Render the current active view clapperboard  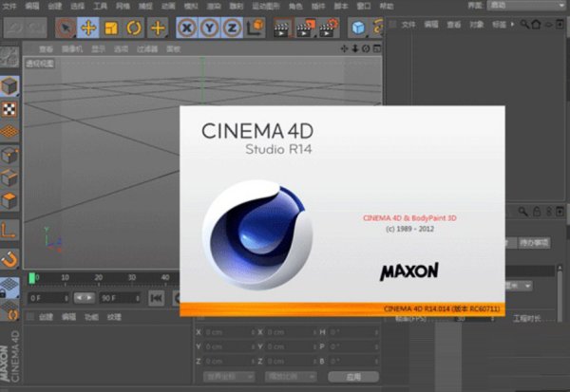[x=282, y=28]
